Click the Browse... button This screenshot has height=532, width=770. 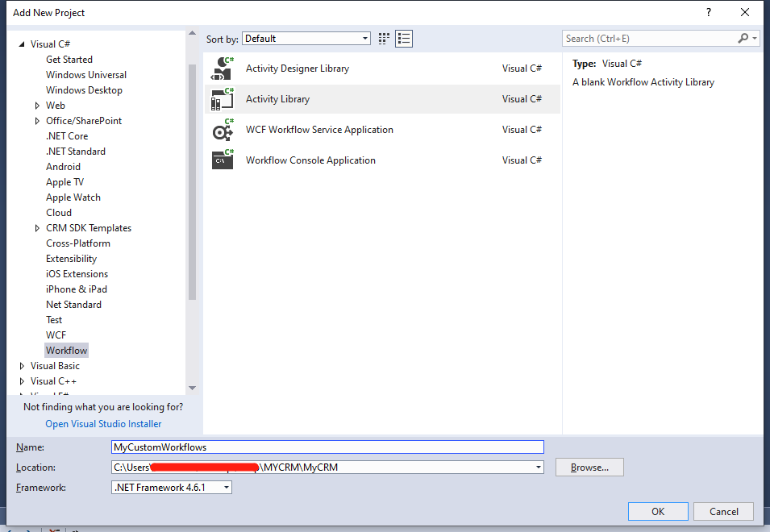pyautogui.click(x=589, y=468)
